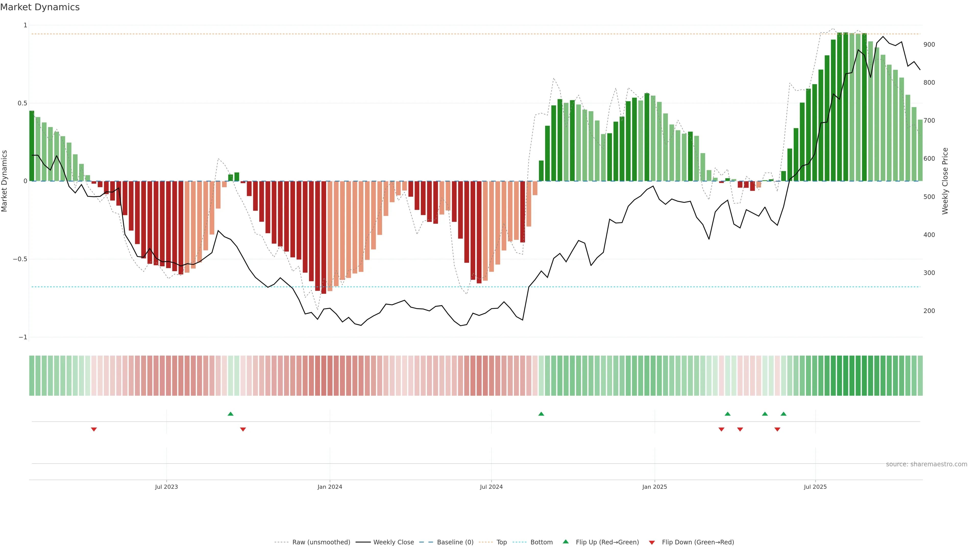Toggle the Weekly Close legend entry
The width and height of the screenshot is (980, 551).
click(x=393, y=542)
